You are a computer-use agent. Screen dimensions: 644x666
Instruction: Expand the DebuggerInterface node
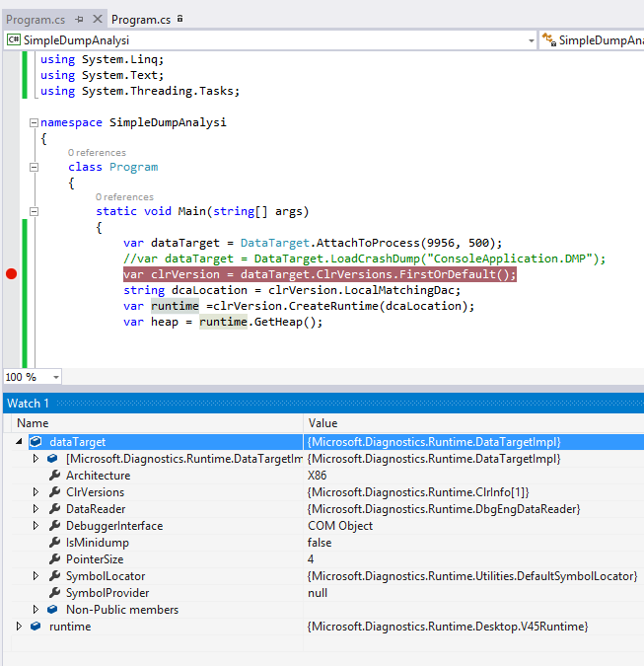tap(36, 526)
